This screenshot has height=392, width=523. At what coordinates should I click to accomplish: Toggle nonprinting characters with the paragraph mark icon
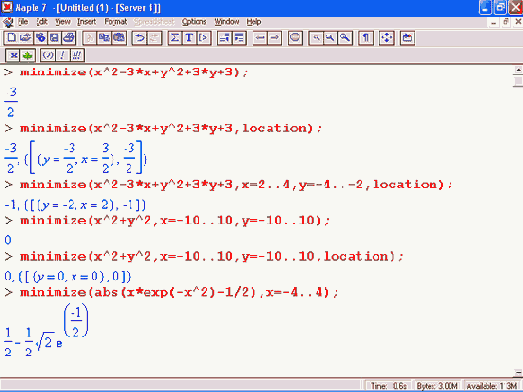[366, 38]
